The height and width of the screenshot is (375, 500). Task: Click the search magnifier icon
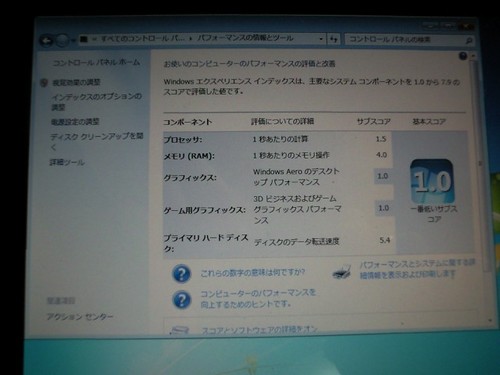coord(468,41)
